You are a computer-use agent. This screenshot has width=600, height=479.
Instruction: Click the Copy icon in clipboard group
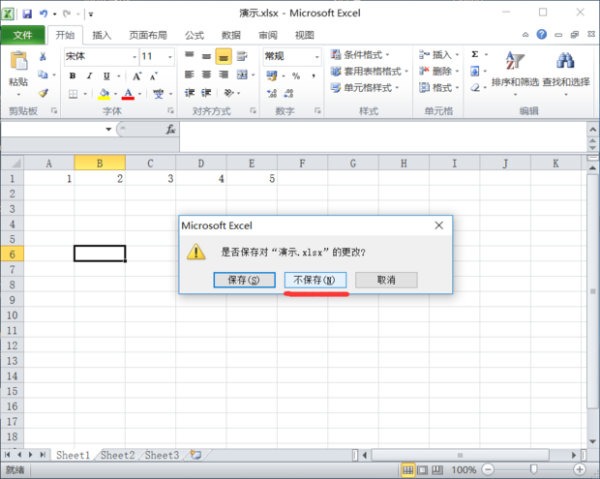point(43,74)
